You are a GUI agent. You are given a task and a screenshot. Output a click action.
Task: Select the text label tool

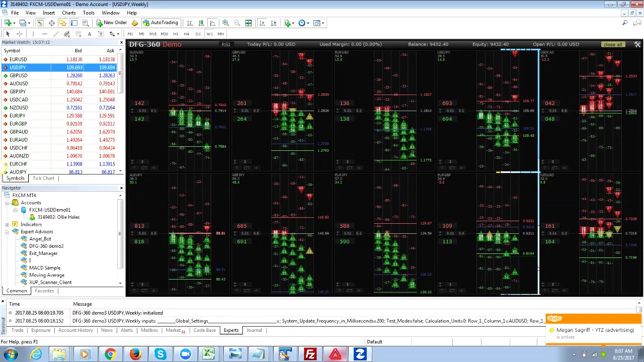[101, 34]
